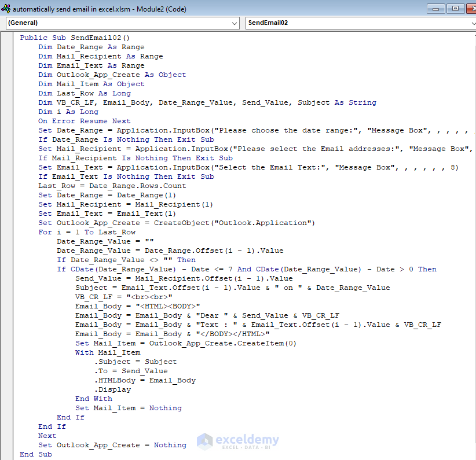Click 'Dim Outlook_App_Create As Object' line

click(112, 75)
